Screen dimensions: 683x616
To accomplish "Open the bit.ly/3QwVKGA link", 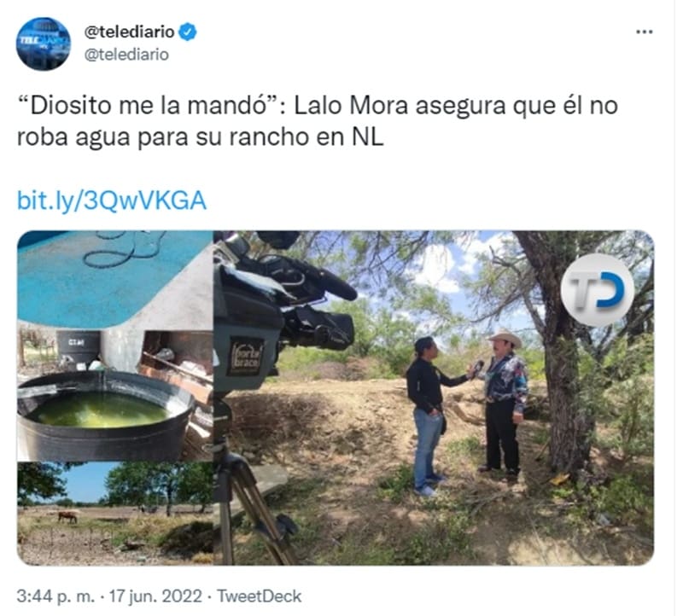I will (112, 200).
